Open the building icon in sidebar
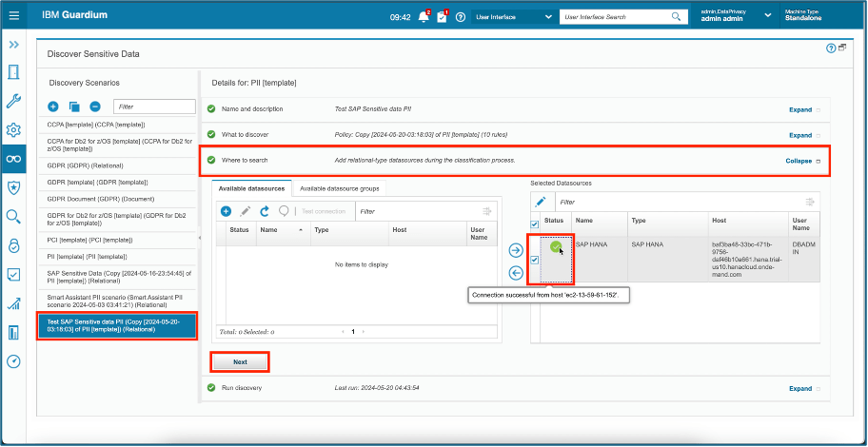Image resolution: width=868 pixels, height=447 pixels. [14, 332]
